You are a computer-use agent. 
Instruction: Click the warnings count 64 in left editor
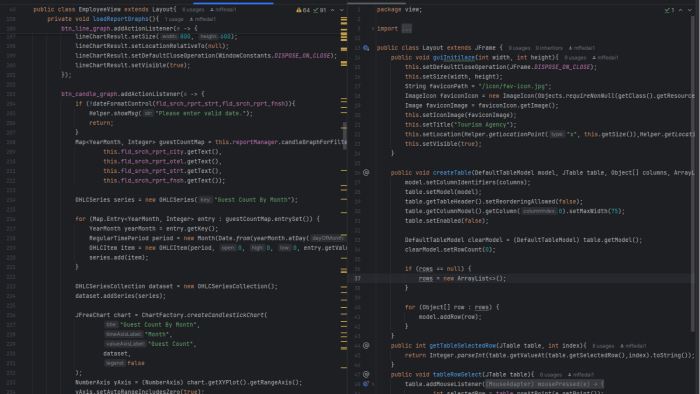pyautogui.click(x=303, y=10)
